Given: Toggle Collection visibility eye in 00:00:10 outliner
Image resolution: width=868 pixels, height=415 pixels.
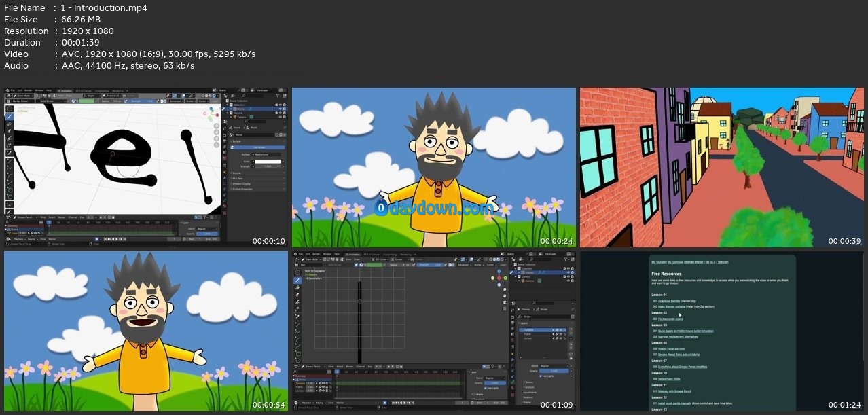Looking at the screenshot, I should point(281,105).
